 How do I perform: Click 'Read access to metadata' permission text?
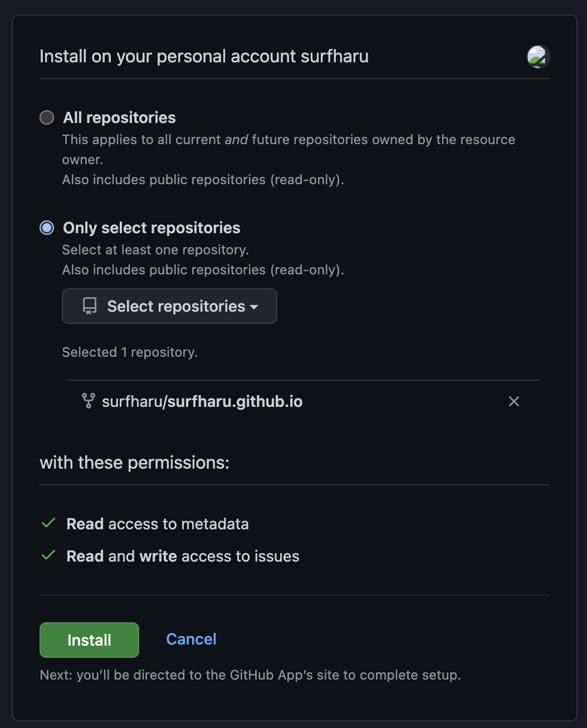(158, 524)
